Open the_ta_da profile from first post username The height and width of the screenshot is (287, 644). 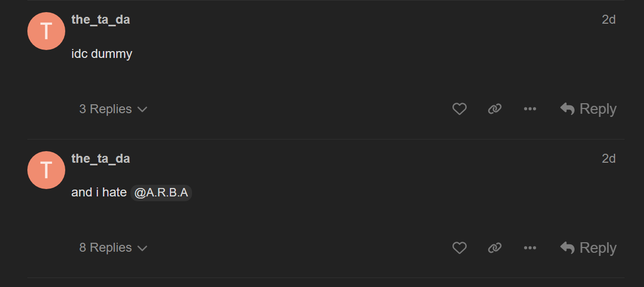tap(100, 19)
